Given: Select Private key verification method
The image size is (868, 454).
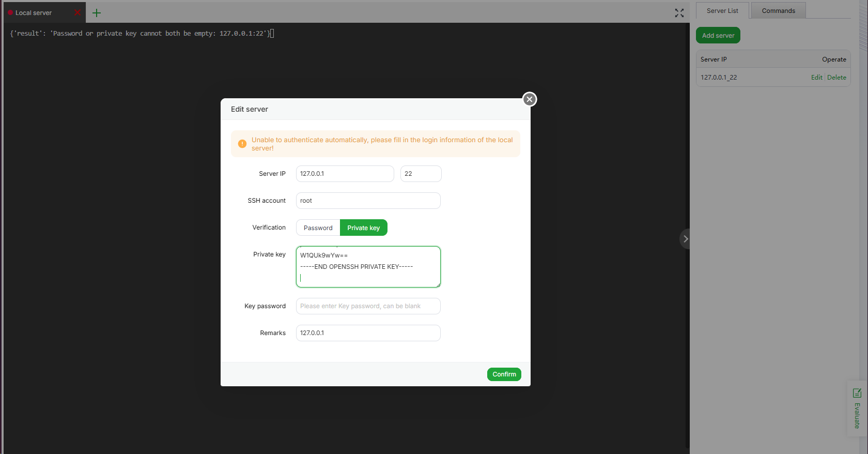Looking at the screenshot, I should [363, 228].
